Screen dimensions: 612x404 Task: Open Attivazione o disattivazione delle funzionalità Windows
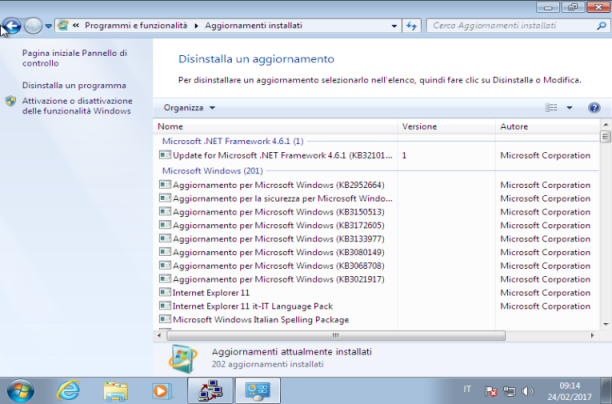[77, 106]
